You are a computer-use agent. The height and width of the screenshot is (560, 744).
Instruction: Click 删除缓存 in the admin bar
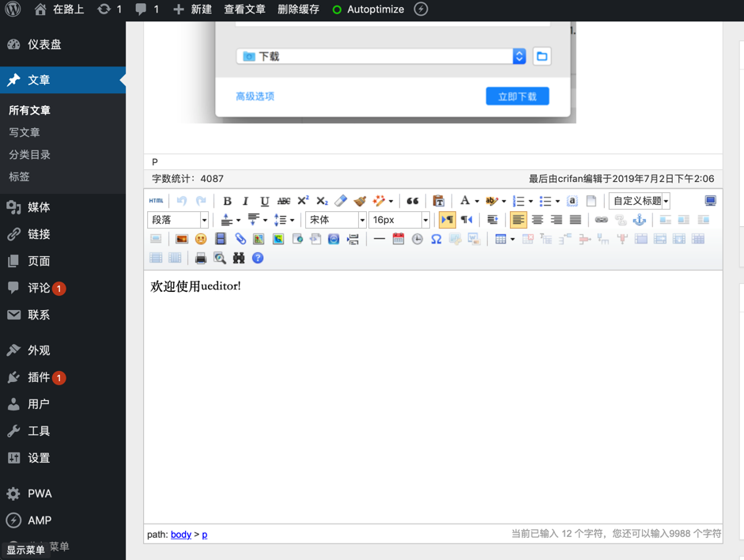298,9
